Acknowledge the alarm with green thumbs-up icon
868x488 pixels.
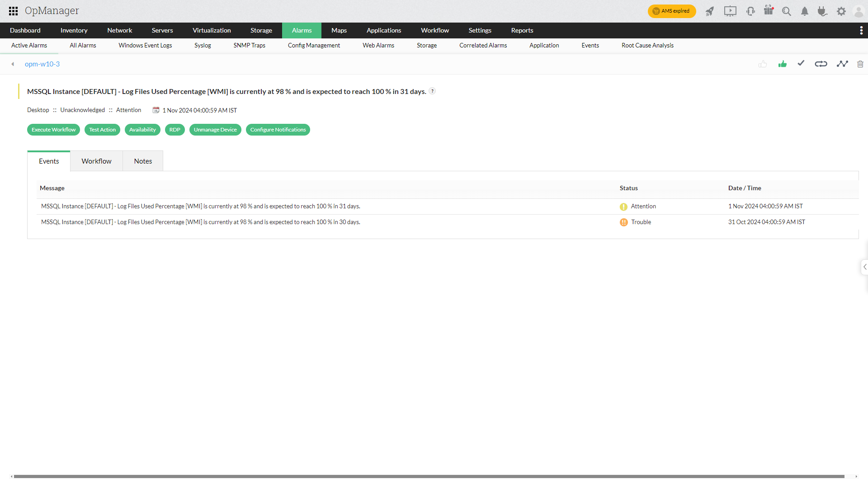pyautogui.click(x=783, y=64)
